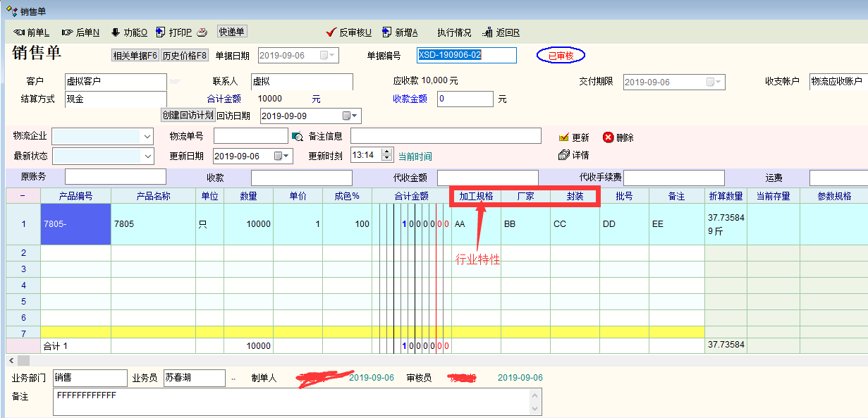This screenshot has width=868, height=418.
Task: Click the red 删除 delete icon
Action: [609, 137]
